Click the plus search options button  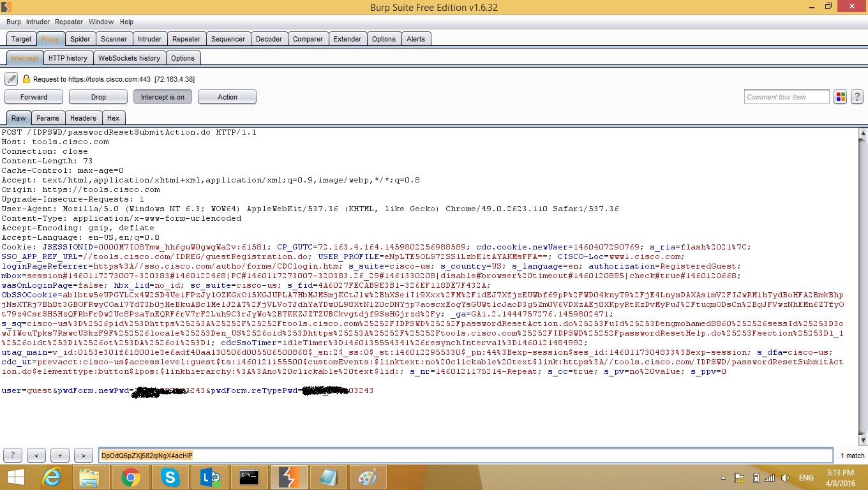60,456
